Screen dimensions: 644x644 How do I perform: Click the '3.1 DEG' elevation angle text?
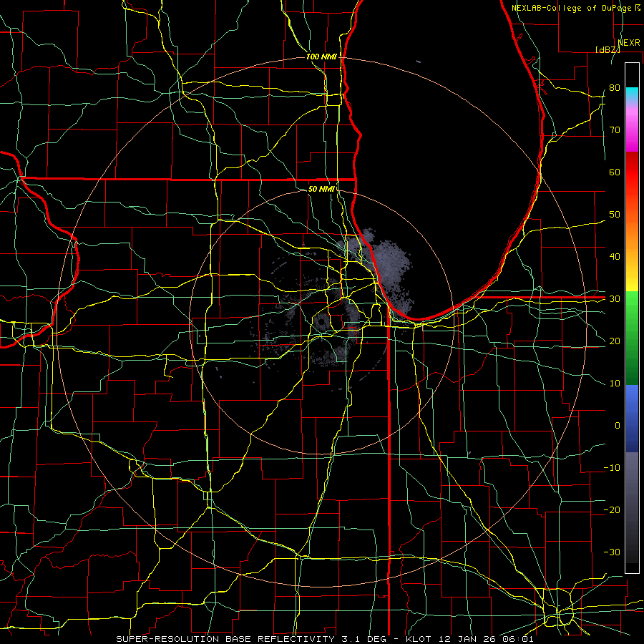[364, 639]
